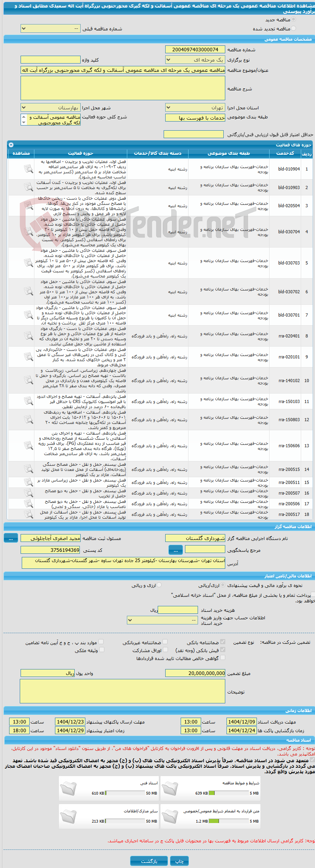The width and height of the screenshot is (315, 868).
Task: Open city dropdown showing بهارستان
Action: [50, 108]
